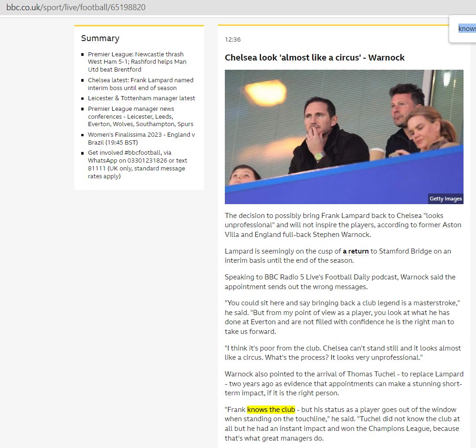476x448 pixels.
Task: Click the paragraph starting "I think it's poor from the club"
Action: [x=343, y=353]
